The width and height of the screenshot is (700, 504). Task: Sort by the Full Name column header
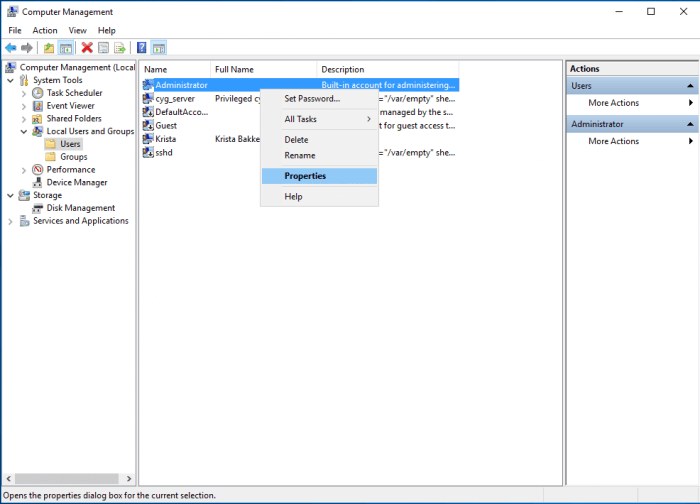click(263, 69)
